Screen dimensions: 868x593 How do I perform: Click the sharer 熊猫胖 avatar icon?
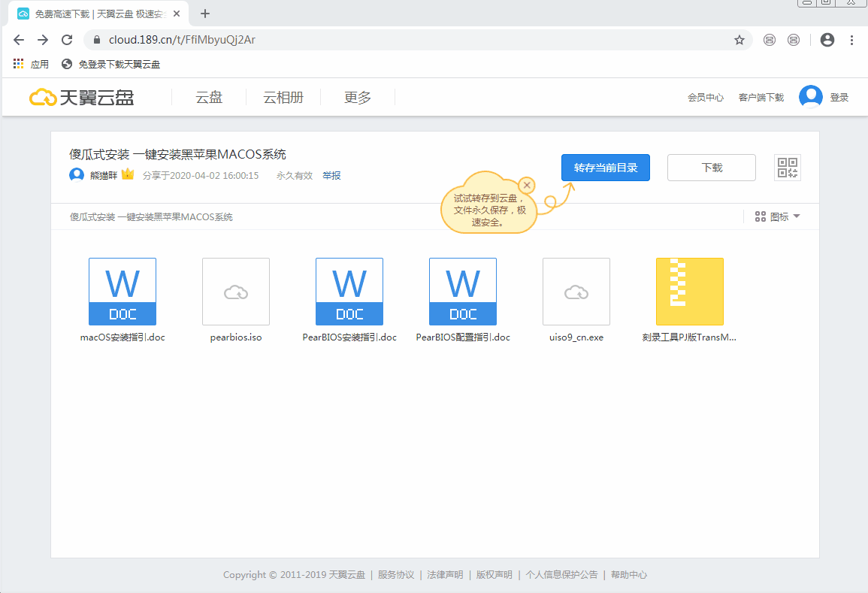[x=77, y=175]
